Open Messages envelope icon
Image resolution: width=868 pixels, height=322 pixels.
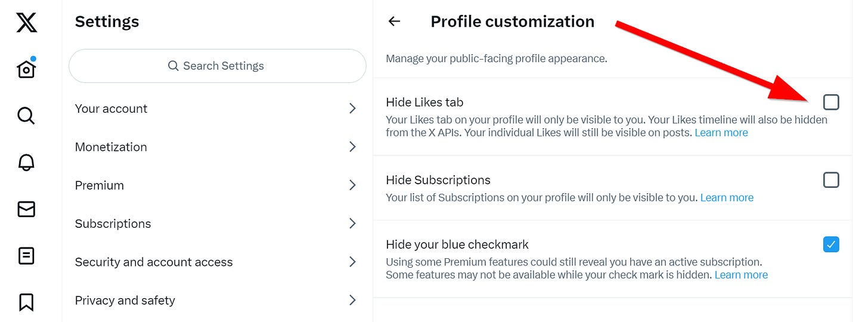click(26, 209)
